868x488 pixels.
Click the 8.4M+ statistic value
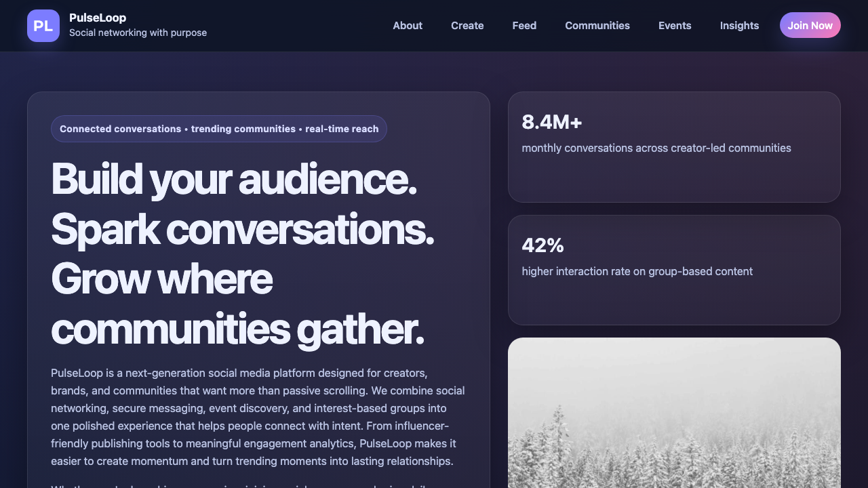[x=552, y=122]
